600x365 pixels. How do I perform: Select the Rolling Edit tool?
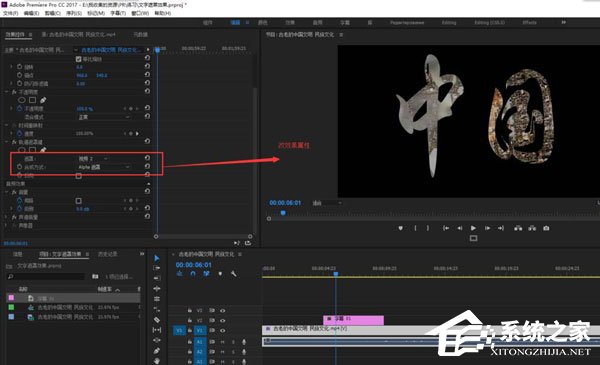[x=157, y=299]
